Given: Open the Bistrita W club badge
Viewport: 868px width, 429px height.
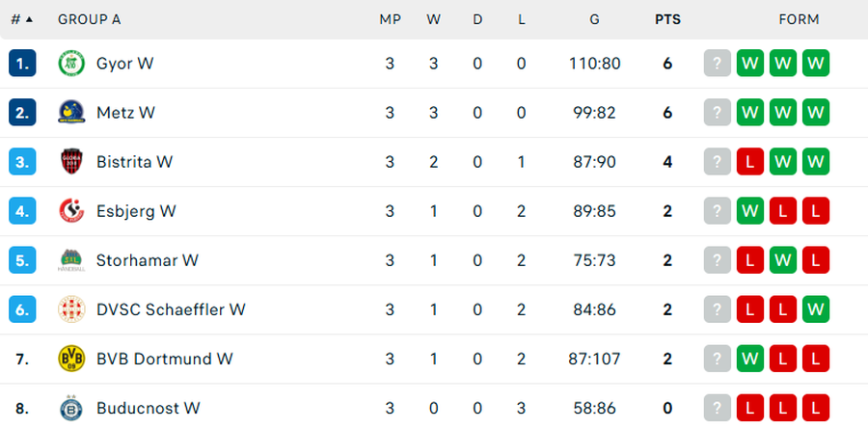Looking at the screenshot, I should pos(71,162).
